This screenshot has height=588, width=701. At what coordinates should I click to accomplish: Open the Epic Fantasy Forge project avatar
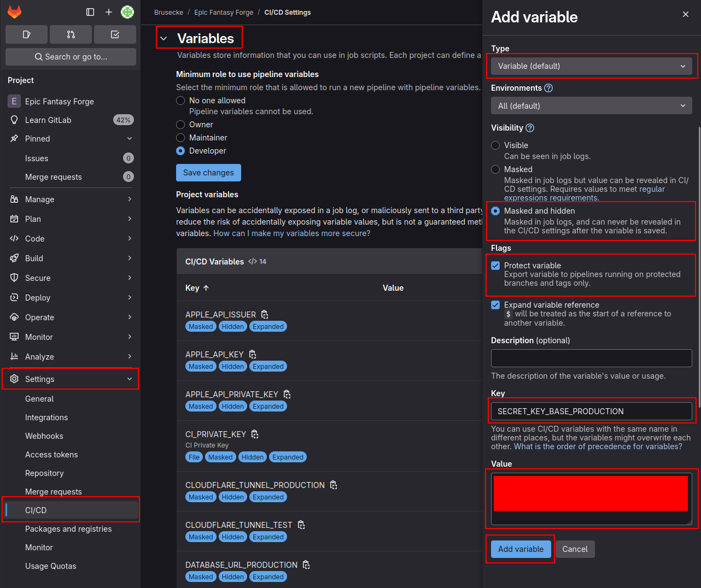click(x=14, y=101)
